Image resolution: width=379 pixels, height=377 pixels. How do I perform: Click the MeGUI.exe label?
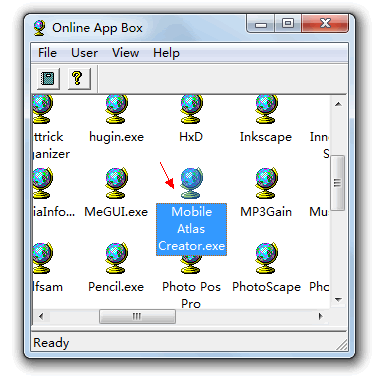coord(116,212)
